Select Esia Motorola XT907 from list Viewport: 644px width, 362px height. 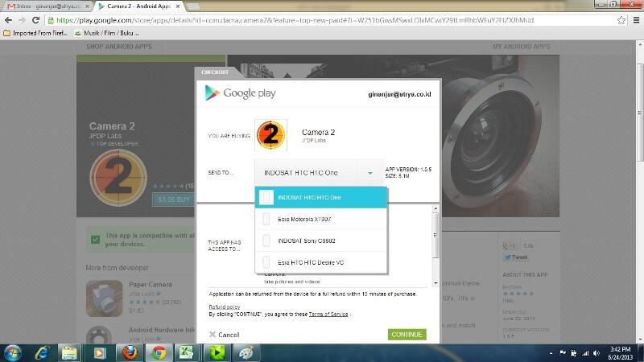click(x=320, y=219)
